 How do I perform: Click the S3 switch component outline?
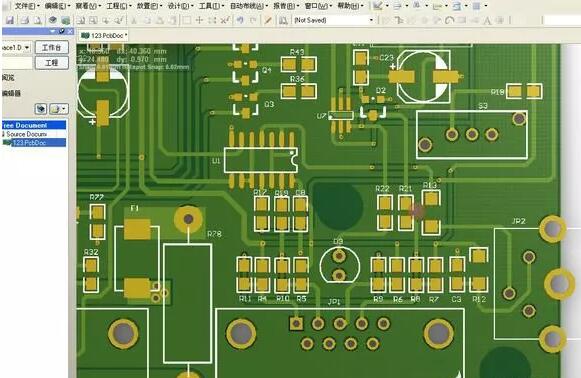point(472,135)
